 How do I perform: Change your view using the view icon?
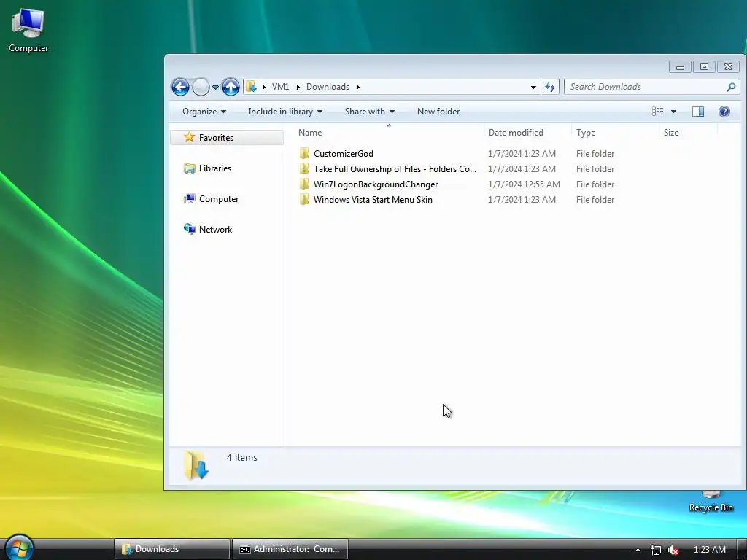click(658, 112)
